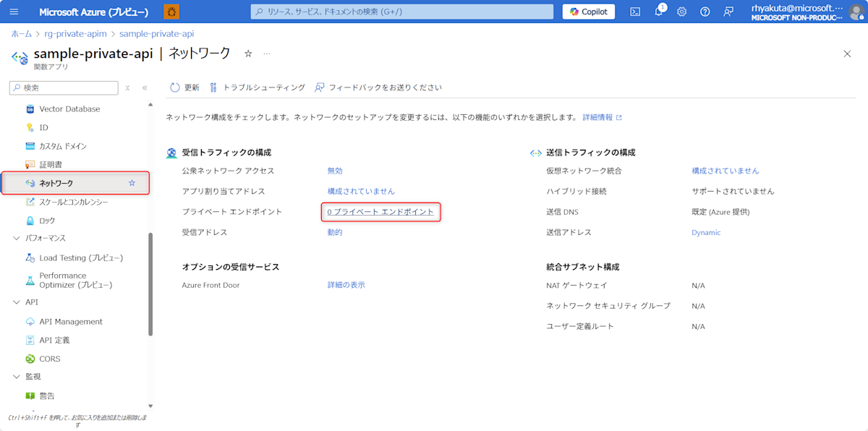This screenshot has width=868, height=431.
Task: Click フィードバックをお送りください
Action: [378, 88]
